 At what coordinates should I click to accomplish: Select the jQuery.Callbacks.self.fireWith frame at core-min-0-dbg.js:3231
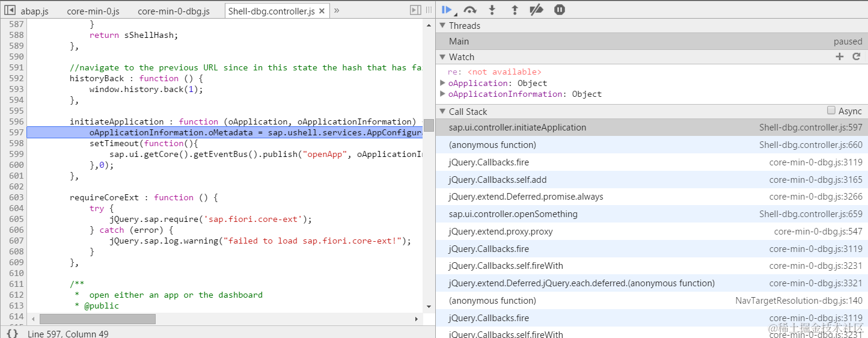point(652,266)
